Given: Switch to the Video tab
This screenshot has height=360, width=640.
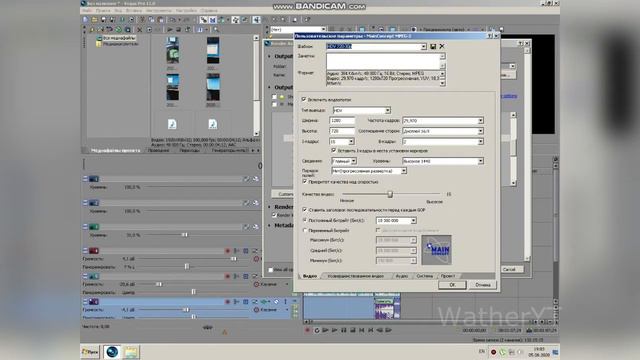Looking at the screenshot, I should click(310, 276).
